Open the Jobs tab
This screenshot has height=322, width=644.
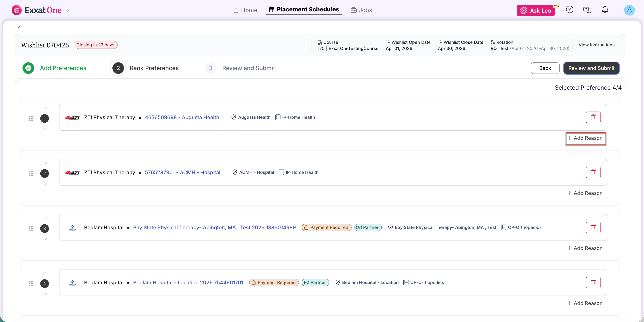[x=361, y=10]
